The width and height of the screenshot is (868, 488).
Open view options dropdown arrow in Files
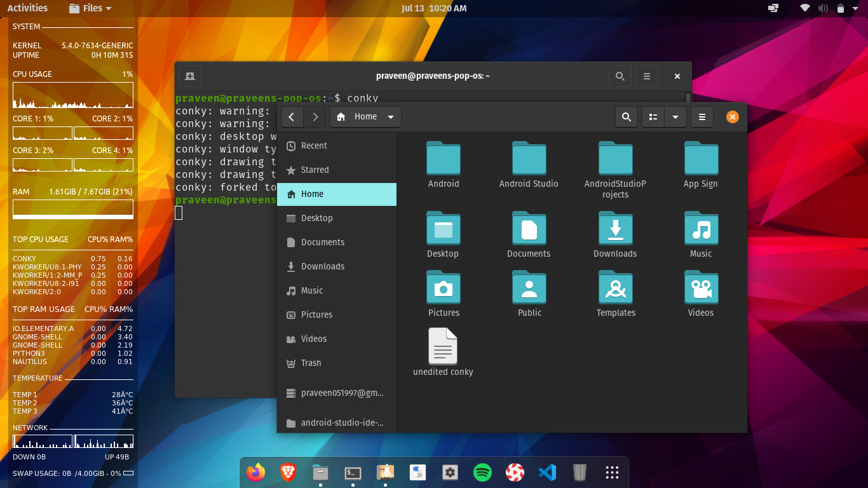[675, 117]
